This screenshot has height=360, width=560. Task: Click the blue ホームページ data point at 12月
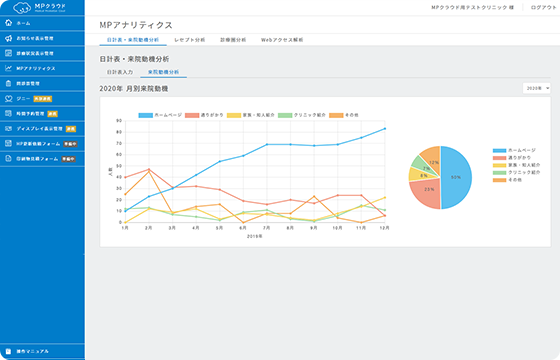coord(385,129)
